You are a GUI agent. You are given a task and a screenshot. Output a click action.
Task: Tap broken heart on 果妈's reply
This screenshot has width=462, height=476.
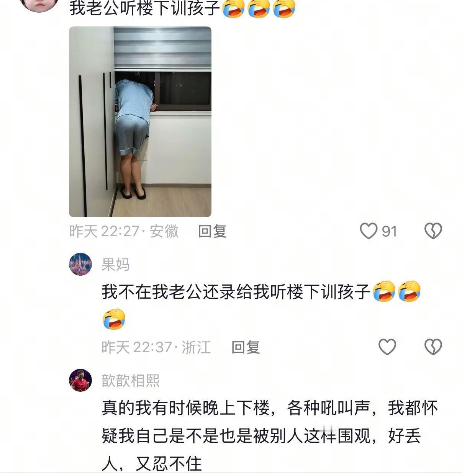(x=433, y=347)
